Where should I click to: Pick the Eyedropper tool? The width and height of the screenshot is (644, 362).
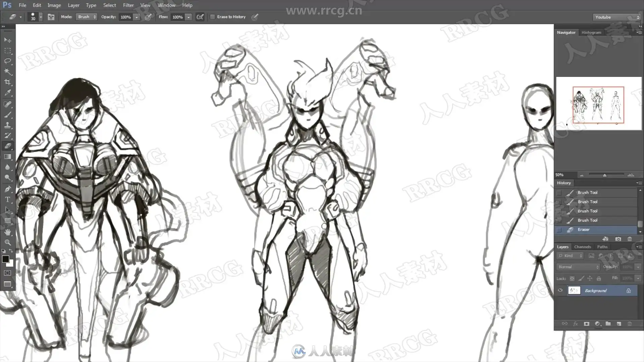pos(7,93)
